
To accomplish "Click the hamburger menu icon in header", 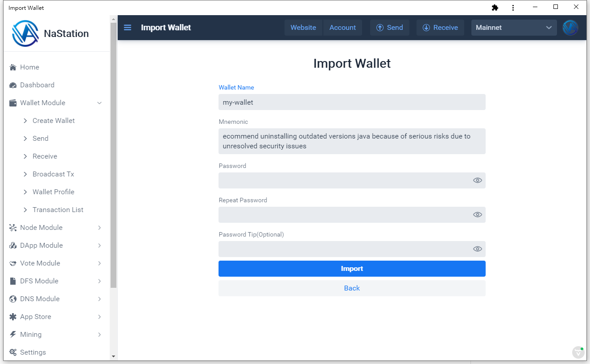I will pos(128,28).
